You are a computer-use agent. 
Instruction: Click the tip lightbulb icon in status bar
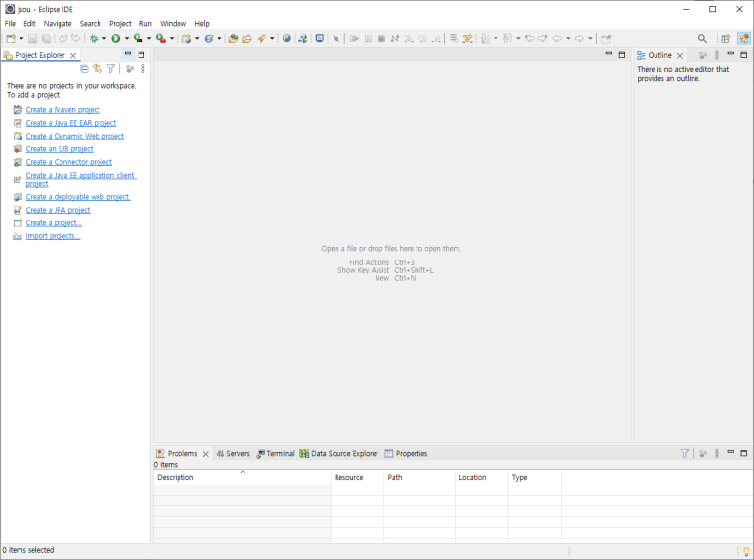746,551
